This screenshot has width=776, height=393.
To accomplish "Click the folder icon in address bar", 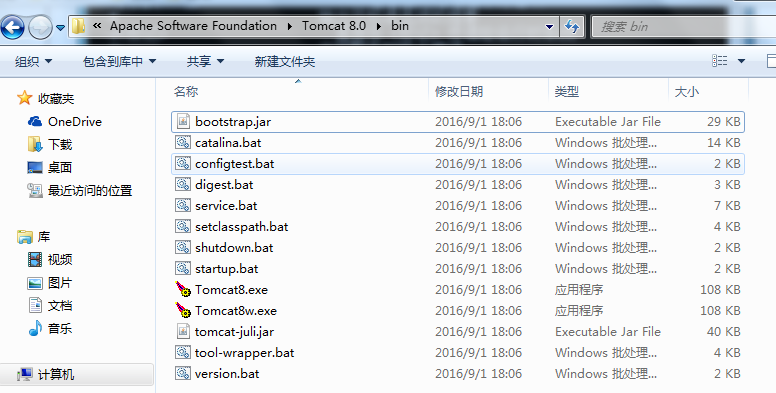I will 79,26.
